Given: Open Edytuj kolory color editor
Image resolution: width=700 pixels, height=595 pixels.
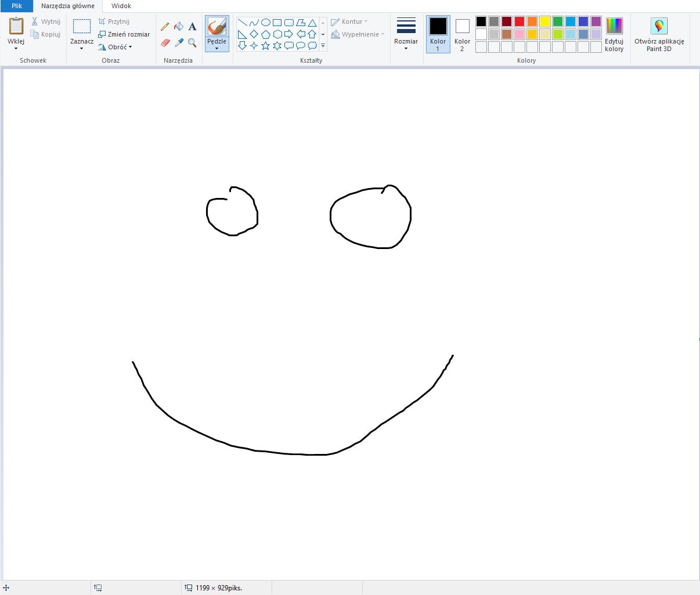Looking at the screenshot, I should [x=614, y=34].
